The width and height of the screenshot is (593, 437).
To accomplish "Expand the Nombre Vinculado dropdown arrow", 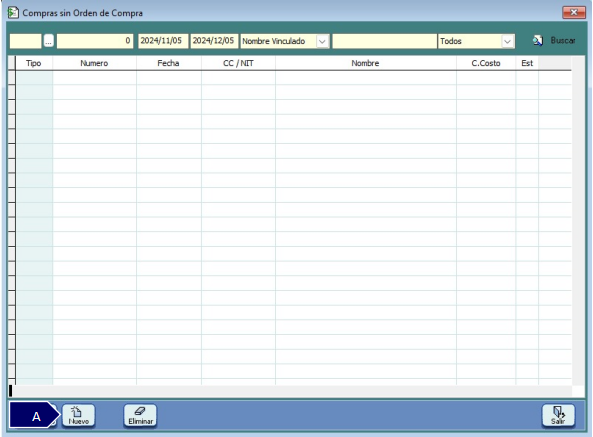I will [322, 41].
